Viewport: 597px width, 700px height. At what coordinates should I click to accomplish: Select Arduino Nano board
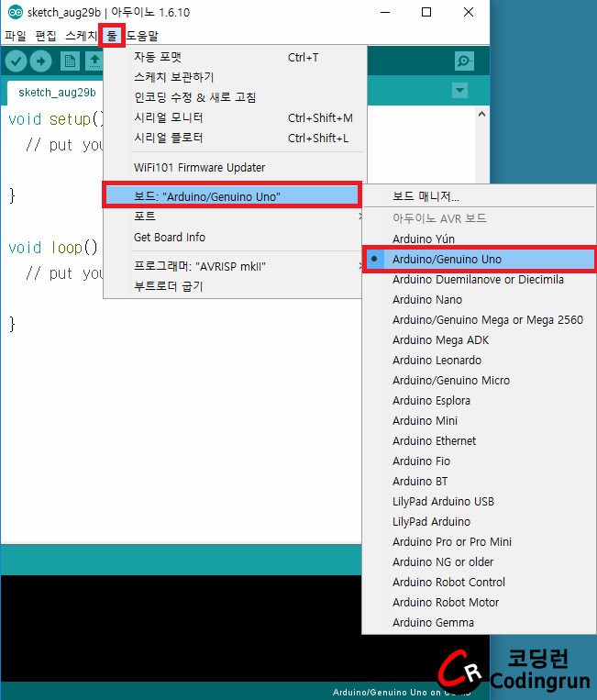pyautogui.click(x=480, y=300)
